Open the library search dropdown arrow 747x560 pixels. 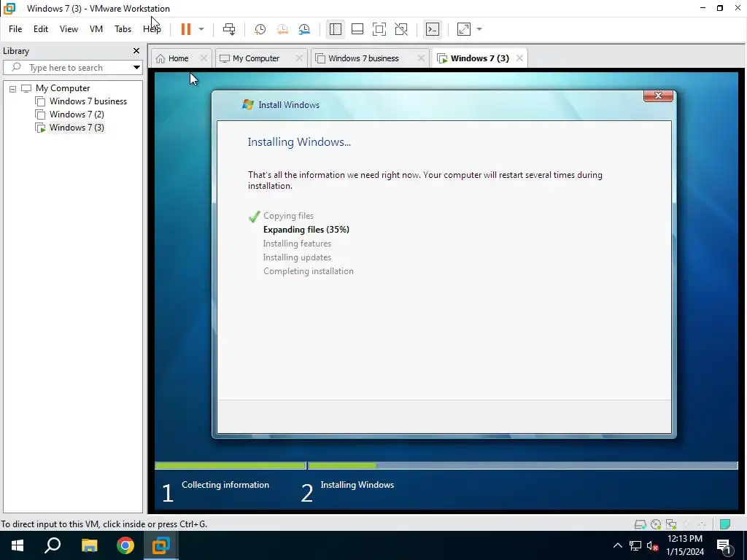(x=136, y=68)
